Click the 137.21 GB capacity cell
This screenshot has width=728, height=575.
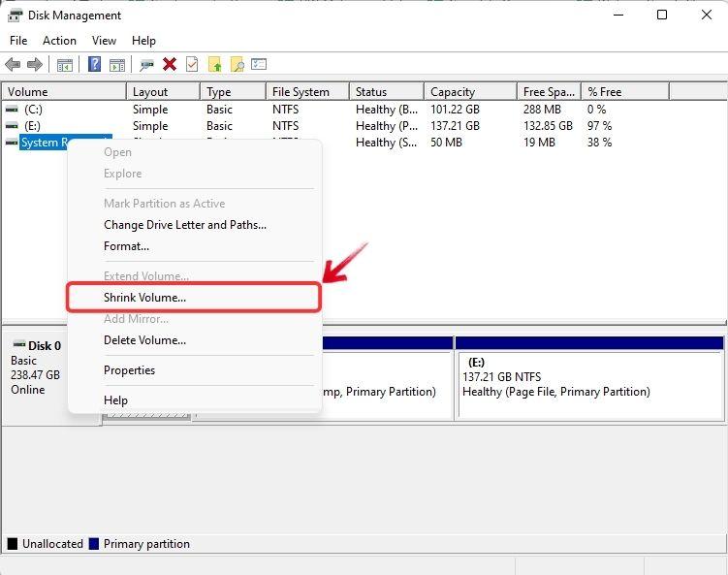tap(455, 125)
